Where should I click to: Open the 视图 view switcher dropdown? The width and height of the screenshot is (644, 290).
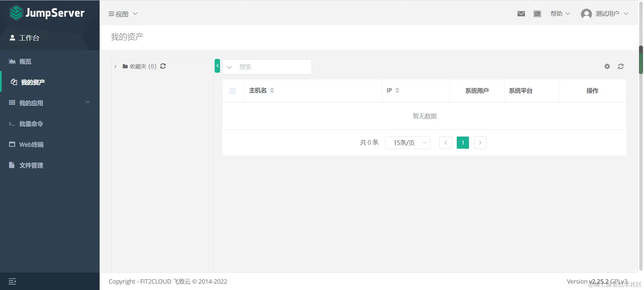[123, 14]
